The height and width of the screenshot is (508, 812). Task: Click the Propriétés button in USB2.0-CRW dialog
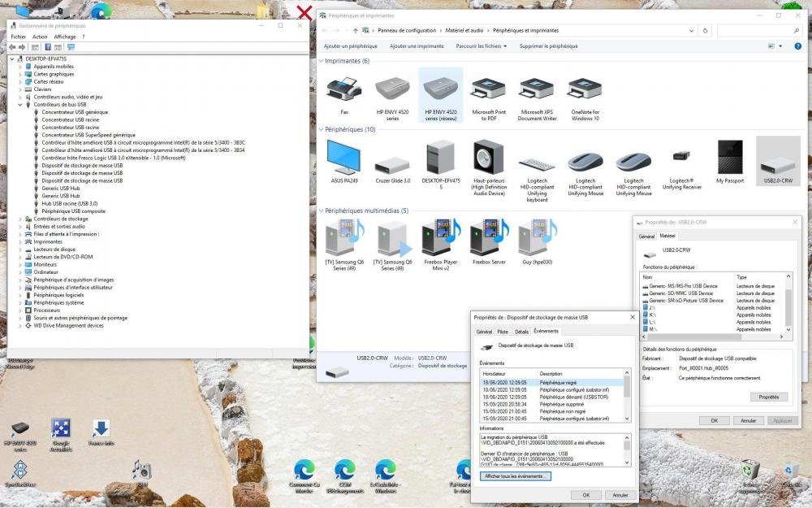pyautogui.click(x=768, y=397)
